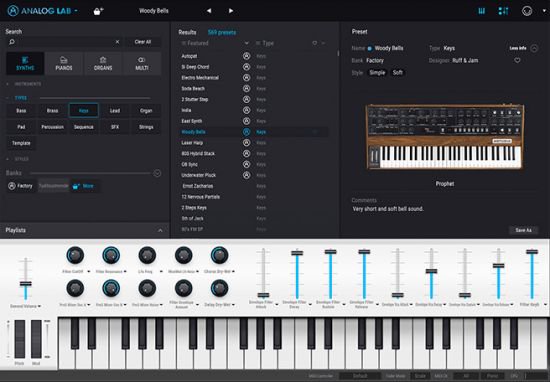Image resolution: width=550 pixels, height=382 pixels.
Task: Go to next preset with right arrow
Action: pyautogui.click(x=231, y=11)
